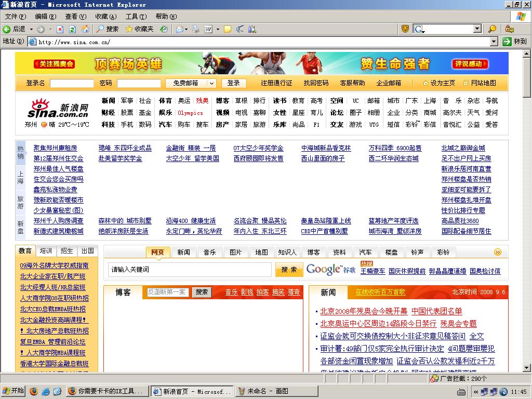Image resolution: width=532 pixels, height=399 pixels.
Task: Click the Mail envelope toolbar icon
Action: (179, 29)
